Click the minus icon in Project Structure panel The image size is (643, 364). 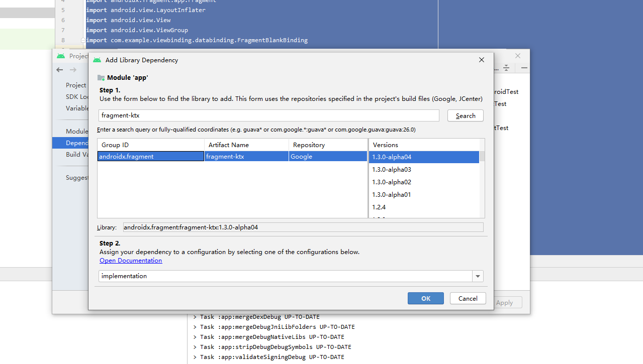pyautogui.click(x=524, y=68)
